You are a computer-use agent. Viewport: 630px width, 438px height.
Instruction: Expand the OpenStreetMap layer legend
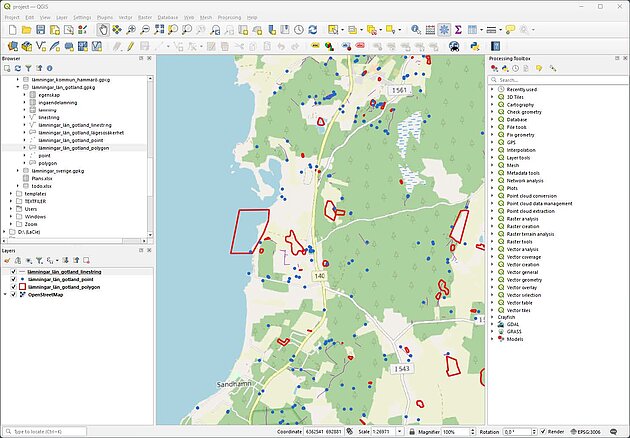coord(6,295)
